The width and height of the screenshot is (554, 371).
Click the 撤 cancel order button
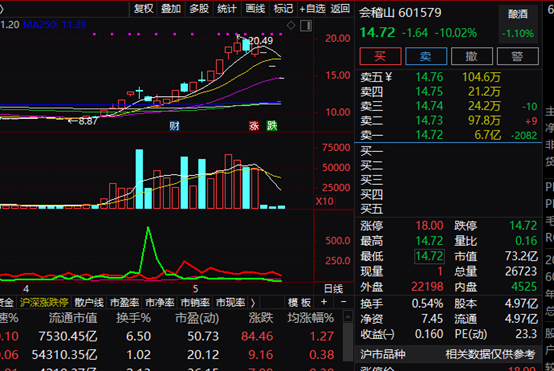472,56
